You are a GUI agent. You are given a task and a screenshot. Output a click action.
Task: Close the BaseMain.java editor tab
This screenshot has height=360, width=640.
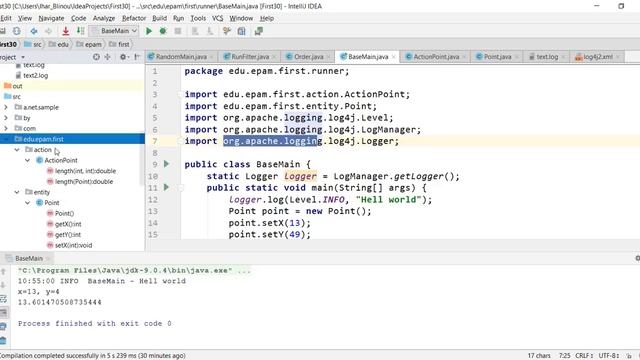pos(393,57)
